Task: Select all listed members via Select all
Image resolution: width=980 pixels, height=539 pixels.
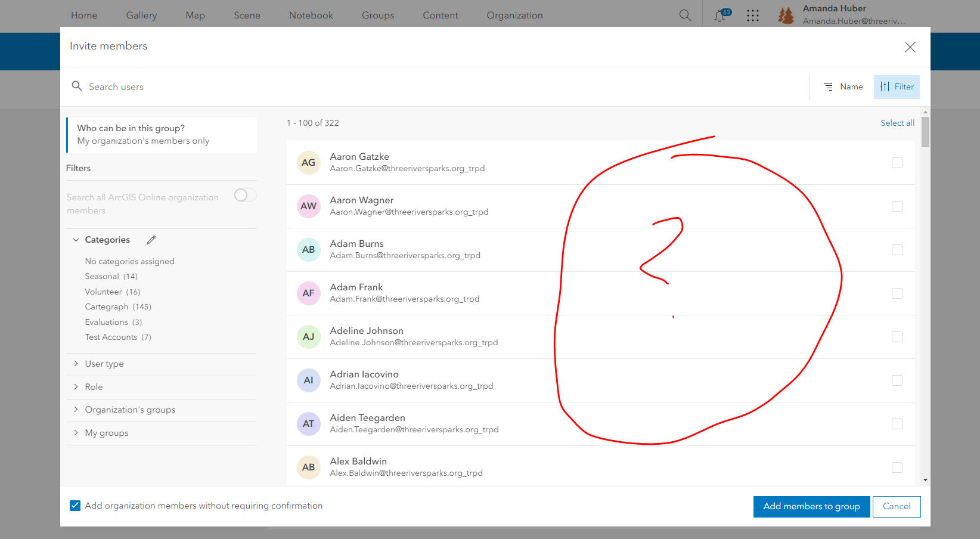Action: (897, 123)
